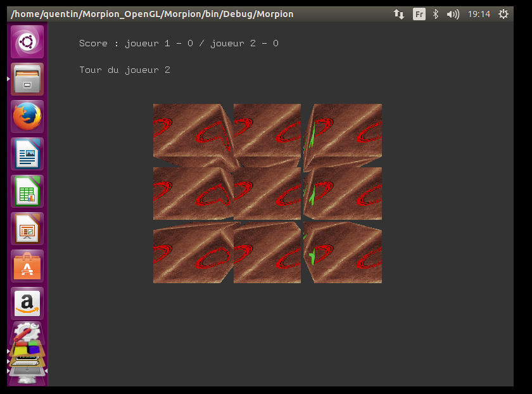This screenshot has width=532, height=394.
Task: Open the Bluetooth indicator menu
Action: click(436, 15)
